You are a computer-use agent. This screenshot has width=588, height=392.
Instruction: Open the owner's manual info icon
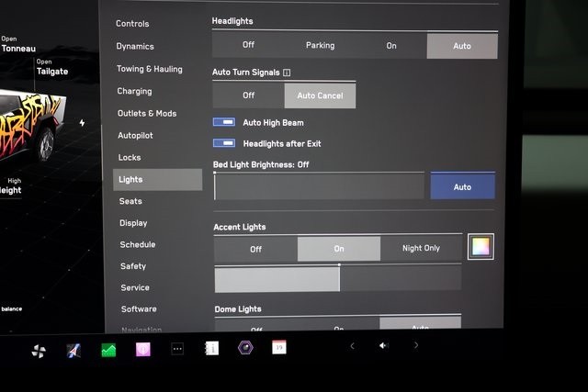212,349
